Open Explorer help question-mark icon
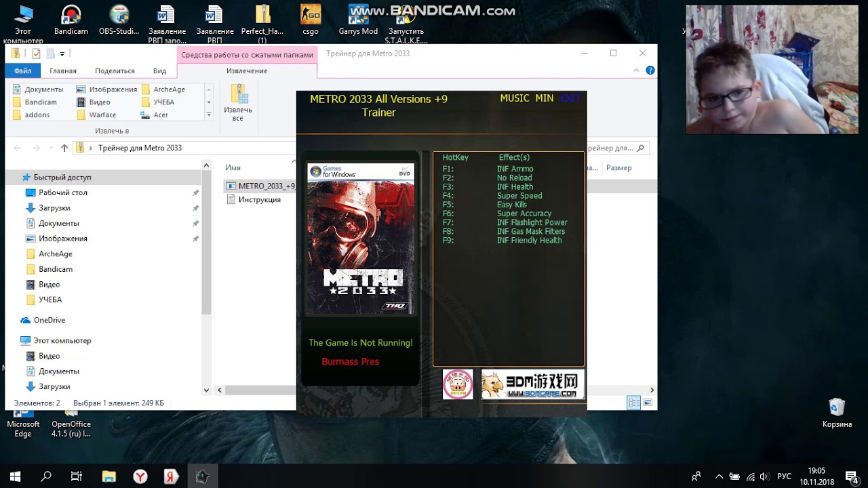 (650, 70)
